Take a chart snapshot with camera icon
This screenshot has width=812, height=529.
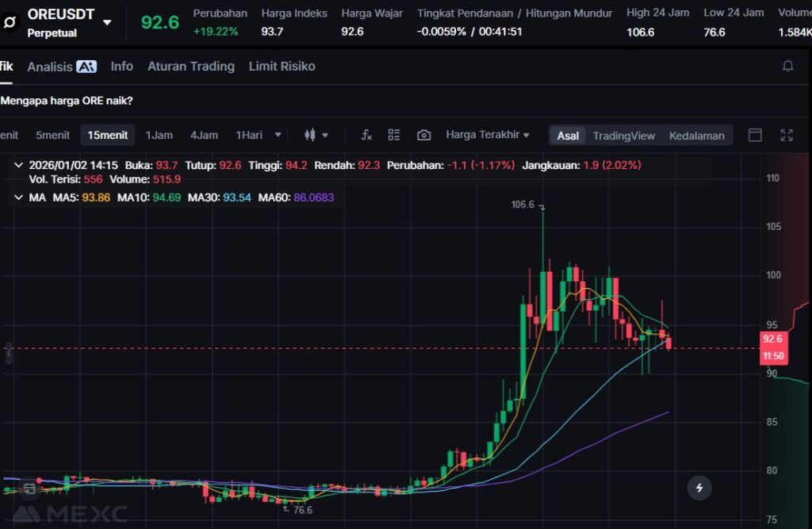click(x=424, y=135)
